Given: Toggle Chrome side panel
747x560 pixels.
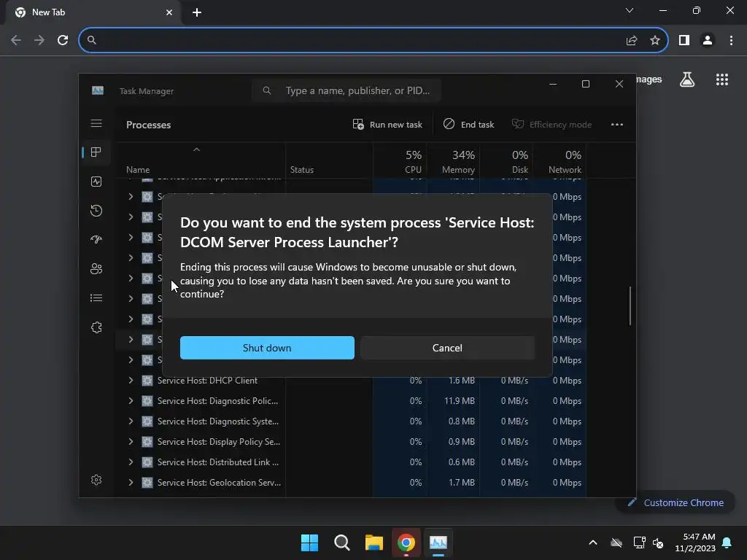Looking at the screenshot, I should click(x=684, y=40).
